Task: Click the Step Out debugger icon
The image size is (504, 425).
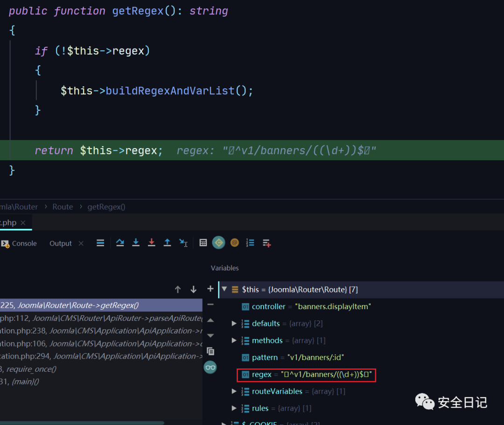Action: coord(168,242)
